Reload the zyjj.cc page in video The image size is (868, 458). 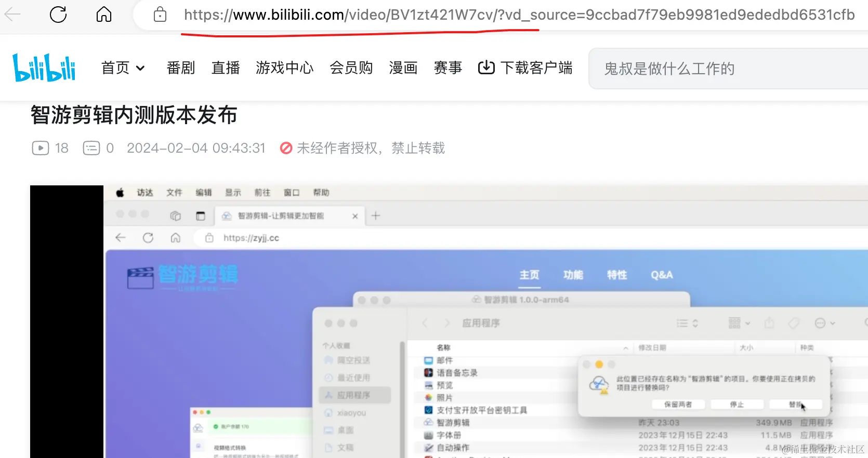point(148,238)
